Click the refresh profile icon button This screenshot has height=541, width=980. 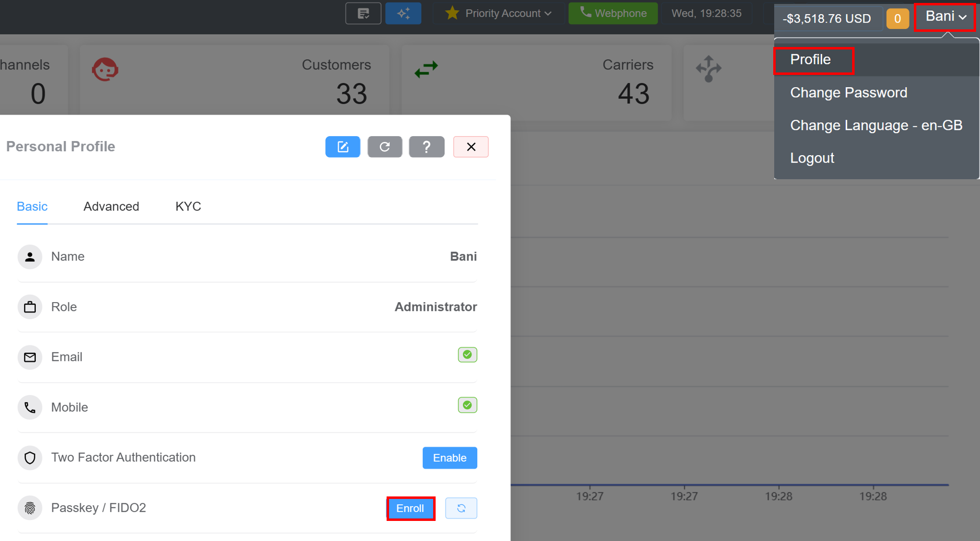(385, 147)
